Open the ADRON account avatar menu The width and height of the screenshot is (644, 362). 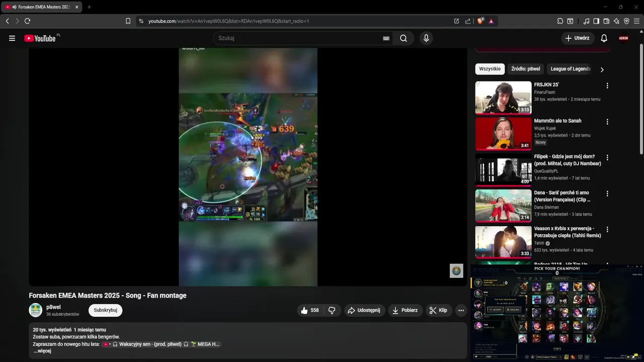click(624, 38)
